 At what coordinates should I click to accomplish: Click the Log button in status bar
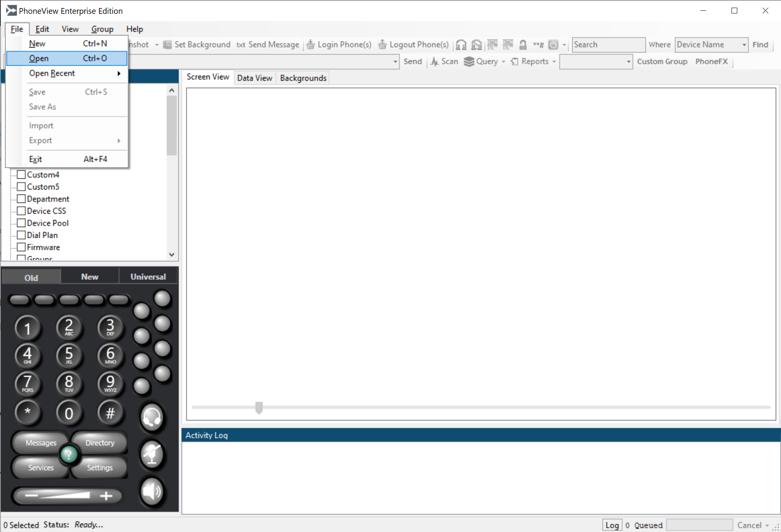pyautogui.click(x=612, y=525)
